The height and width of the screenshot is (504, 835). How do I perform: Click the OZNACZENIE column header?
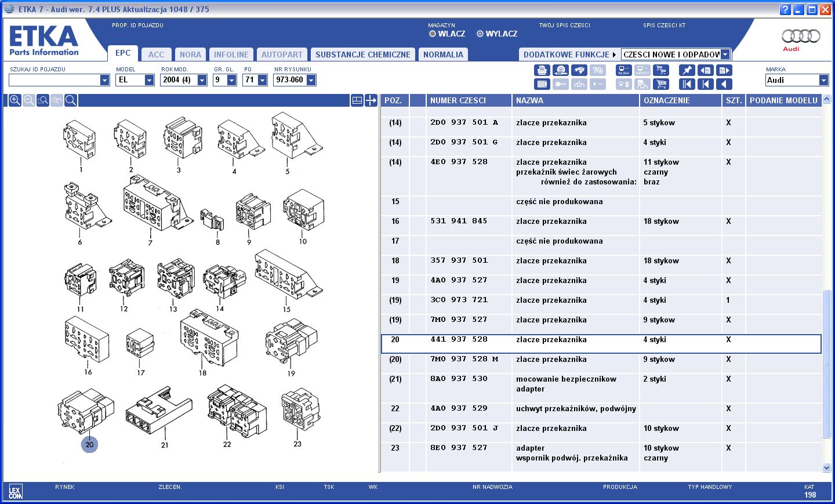coord(681,100)
